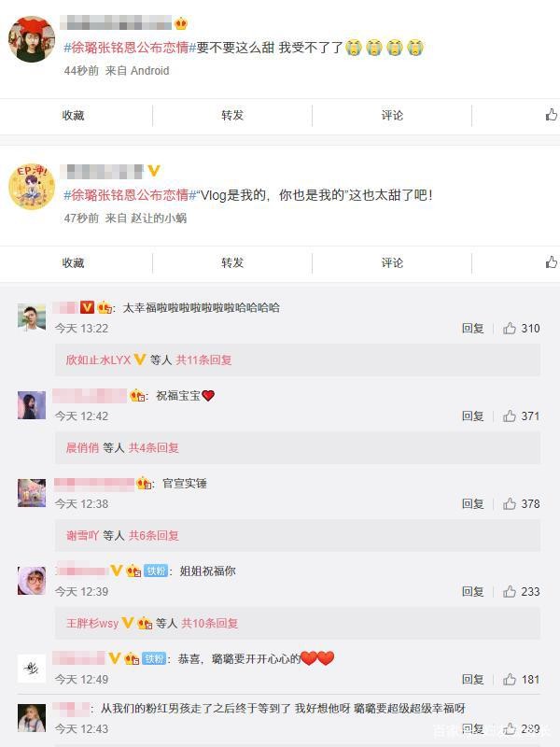Open the red-hat avatar of first poster
The image size is (560, 747).
click(32, 39)
